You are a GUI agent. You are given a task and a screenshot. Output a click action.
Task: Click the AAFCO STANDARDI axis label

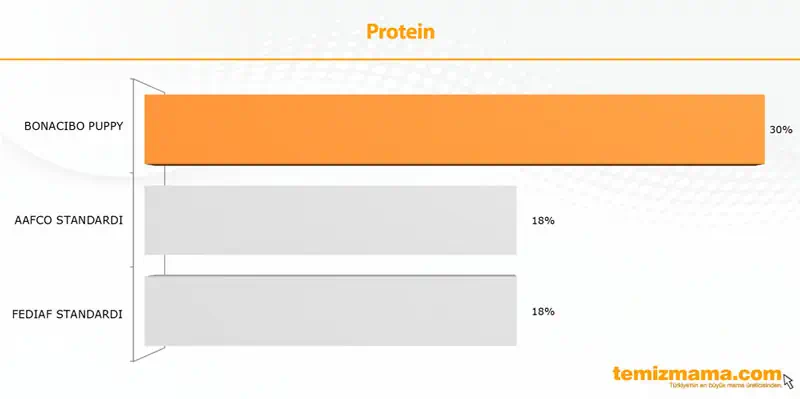69,220
